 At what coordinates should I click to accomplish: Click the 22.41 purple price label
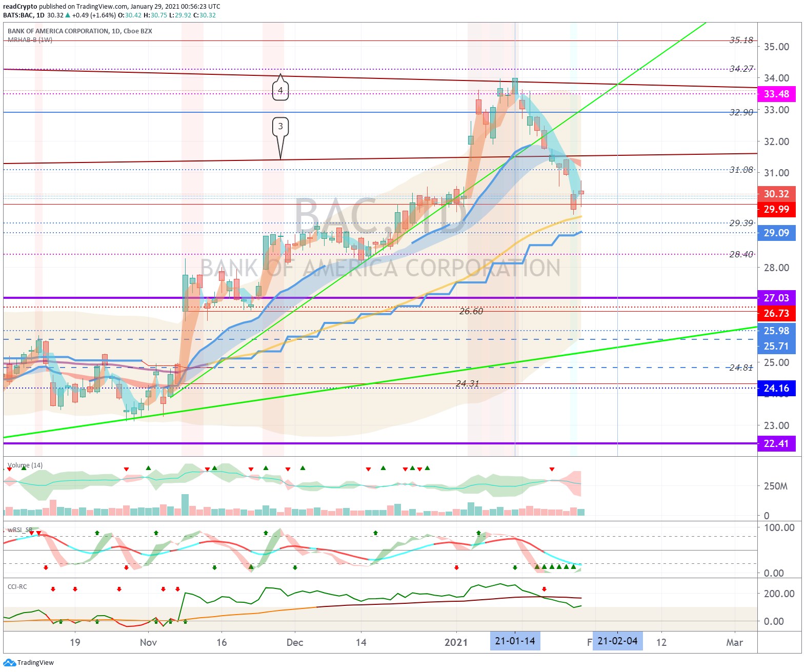[x=776, y=443]
